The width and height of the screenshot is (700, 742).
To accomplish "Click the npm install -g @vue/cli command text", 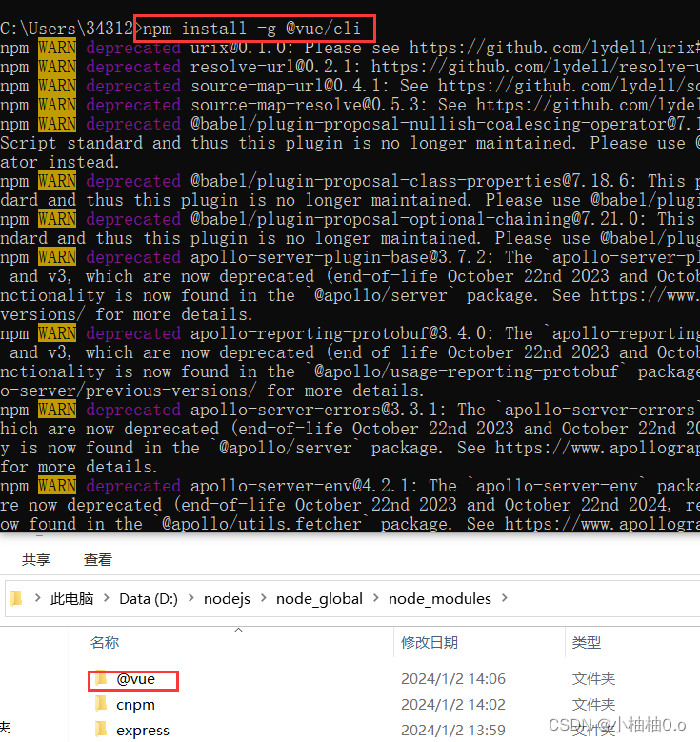I will click(x=251, y=29).
